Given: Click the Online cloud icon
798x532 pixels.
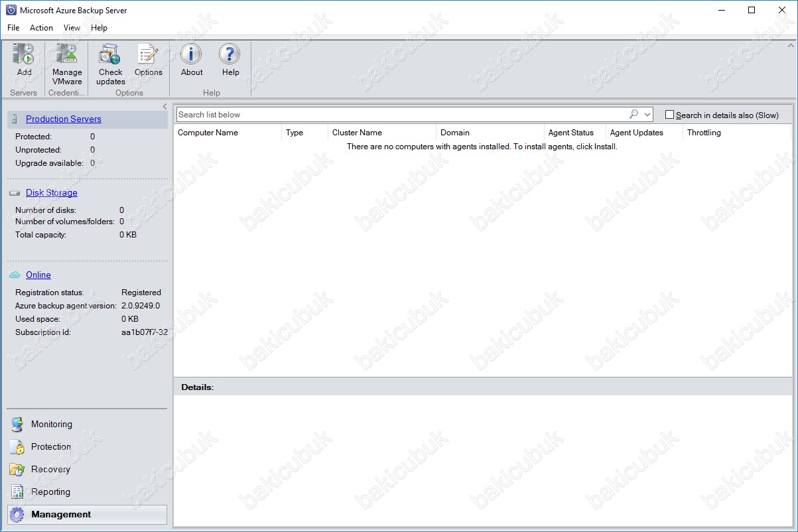Looking at the screenshot, I should 15,275.
